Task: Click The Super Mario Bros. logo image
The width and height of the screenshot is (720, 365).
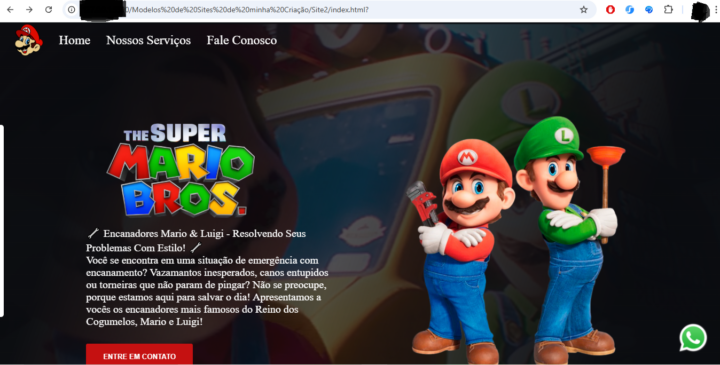Action: tap(180, 169)
